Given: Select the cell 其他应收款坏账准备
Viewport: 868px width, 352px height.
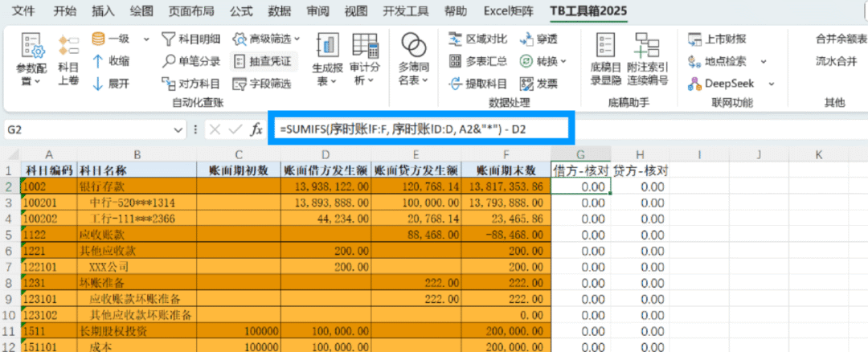Looking at the screenshot, I should (137, 315).
